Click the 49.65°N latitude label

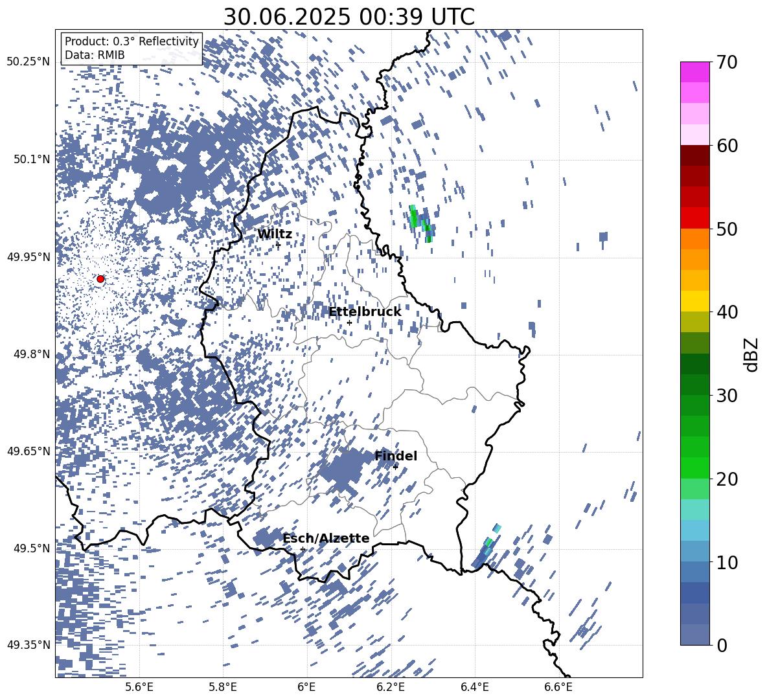coord(29,451)
